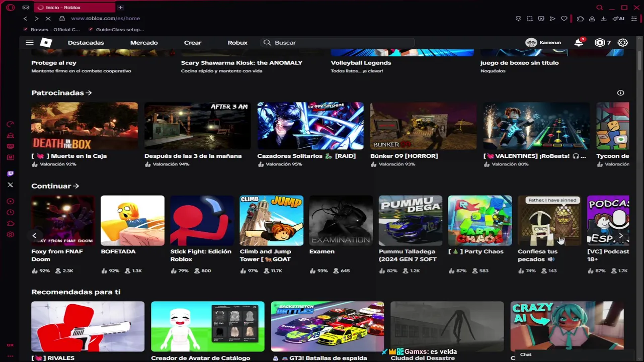
Task: Open the Roblox hamburger navigation menu
Action: click(x=30, y=43)
